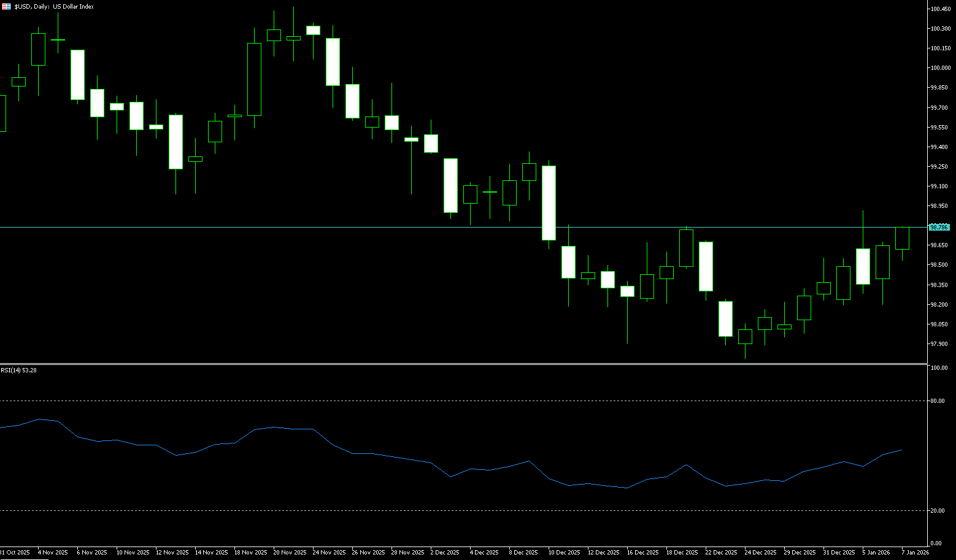Click the chart symbol icon beside $USD
Image resolution: width=956 pixels, height=560 pixels.
click(6, 6)
